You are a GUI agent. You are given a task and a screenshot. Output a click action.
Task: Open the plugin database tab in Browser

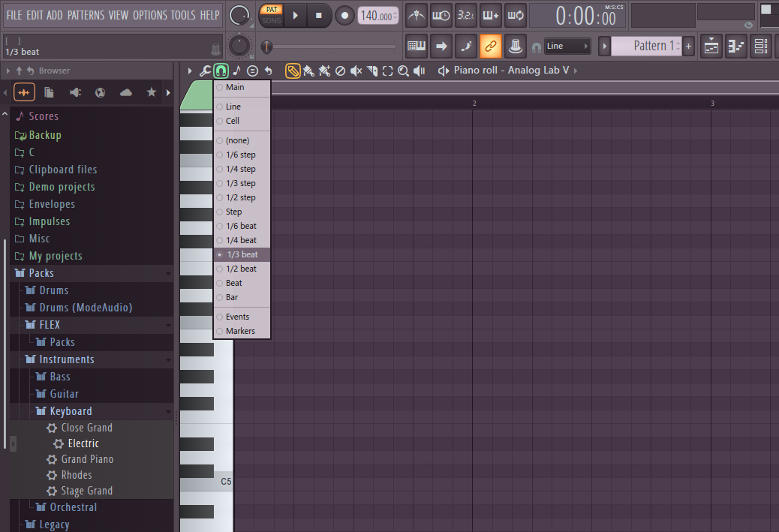tap(75, 92)
